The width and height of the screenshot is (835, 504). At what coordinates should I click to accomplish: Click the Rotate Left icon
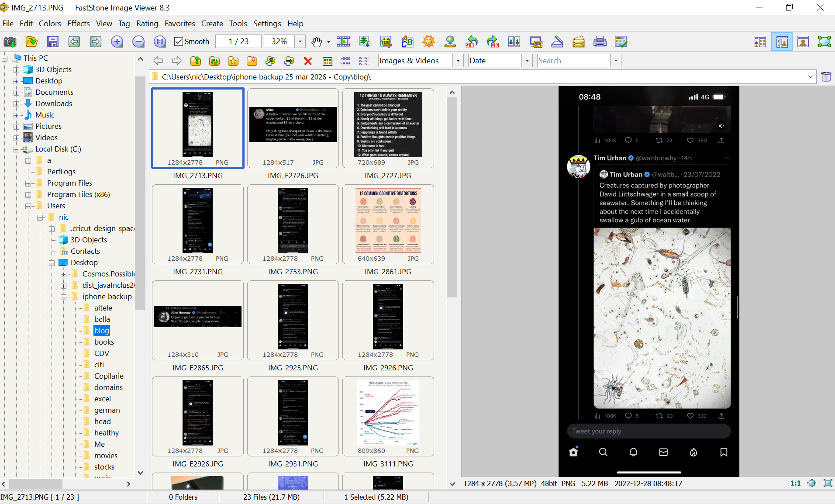click(472, 41)
